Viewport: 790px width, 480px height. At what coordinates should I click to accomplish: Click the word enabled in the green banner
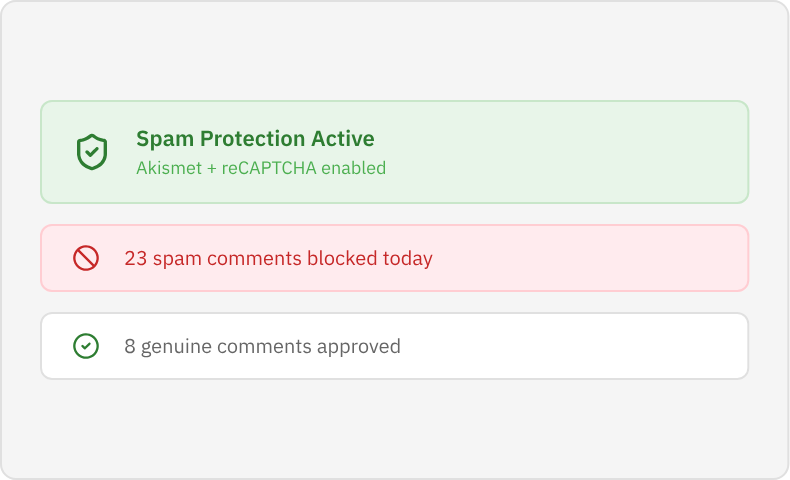click(353, 168)
